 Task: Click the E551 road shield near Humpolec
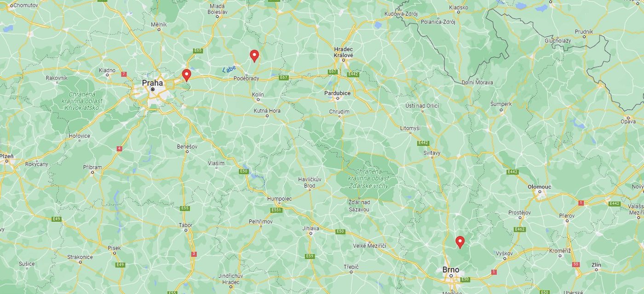pos(276,210)
